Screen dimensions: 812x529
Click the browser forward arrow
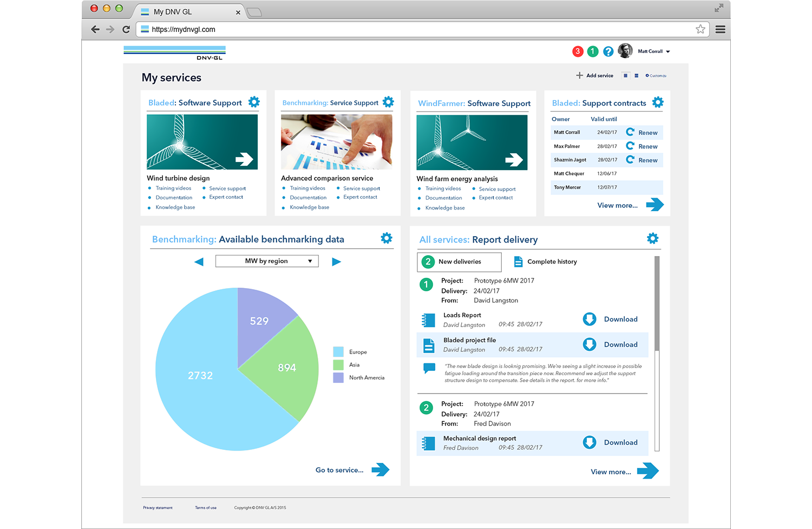[110, 30]
